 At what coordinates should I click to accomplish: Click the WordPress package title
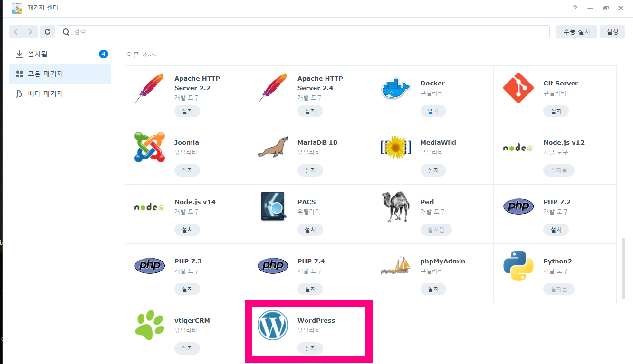pyautogui.click(x=316, y=320)
